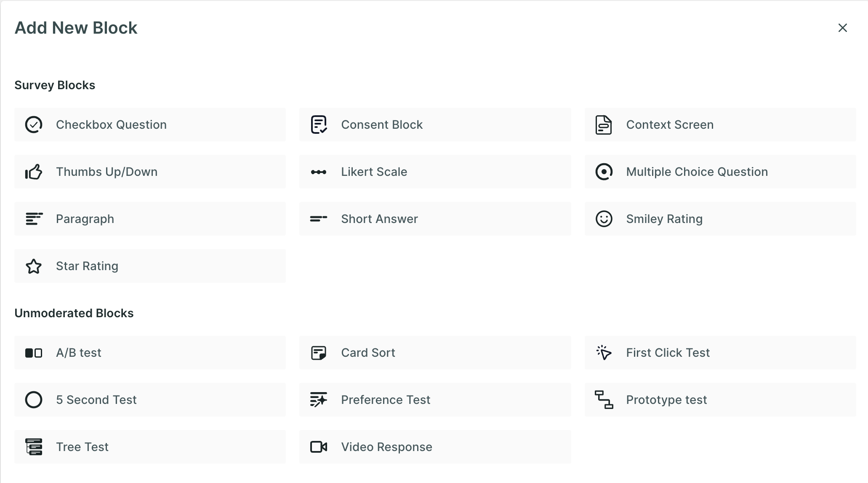Insert a Paragraph block

150,219
